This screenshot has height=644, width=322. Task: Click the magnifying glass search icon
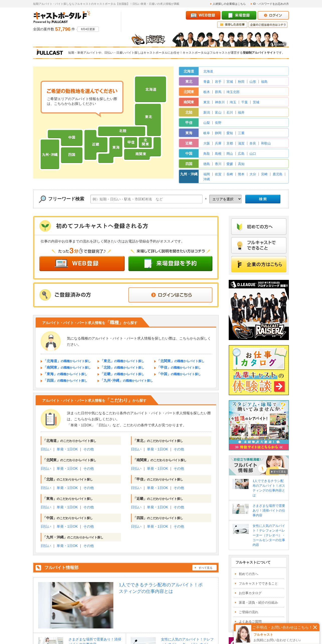pos(42,199)
